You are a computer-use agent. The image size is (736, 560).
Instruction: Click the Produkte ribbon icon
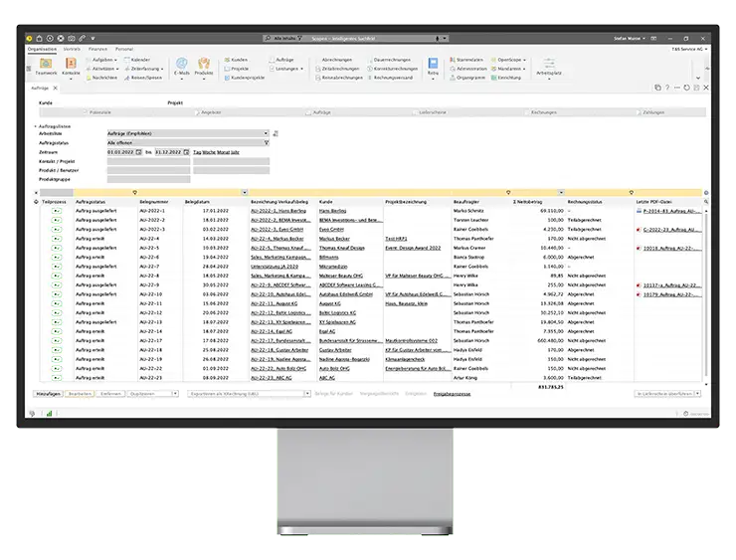(x=204, y=66)
